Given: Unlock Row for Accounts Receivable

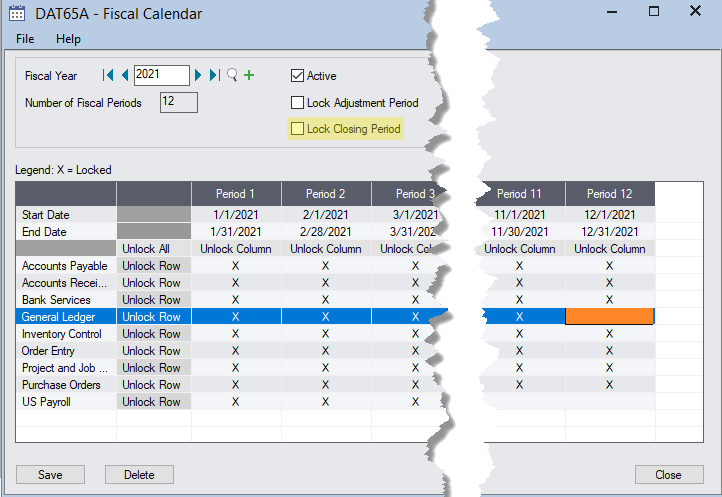Looking at the screenshot, I should 154,283.
